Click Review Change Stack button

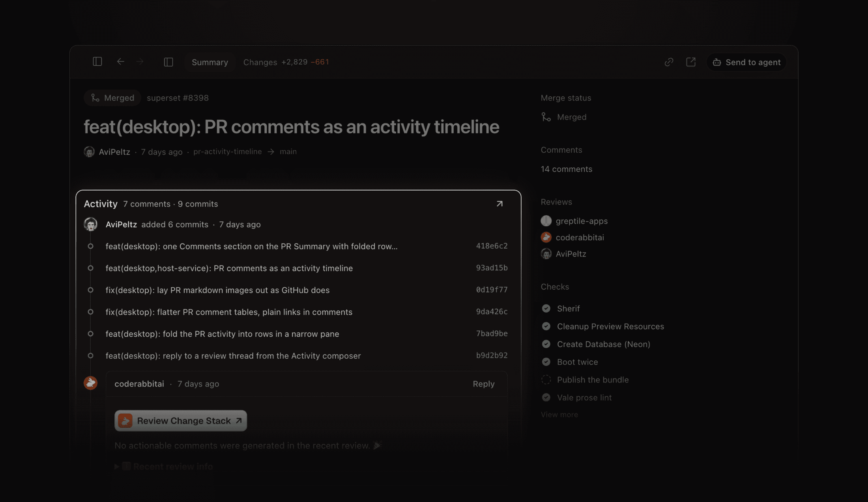click(180, 421)
